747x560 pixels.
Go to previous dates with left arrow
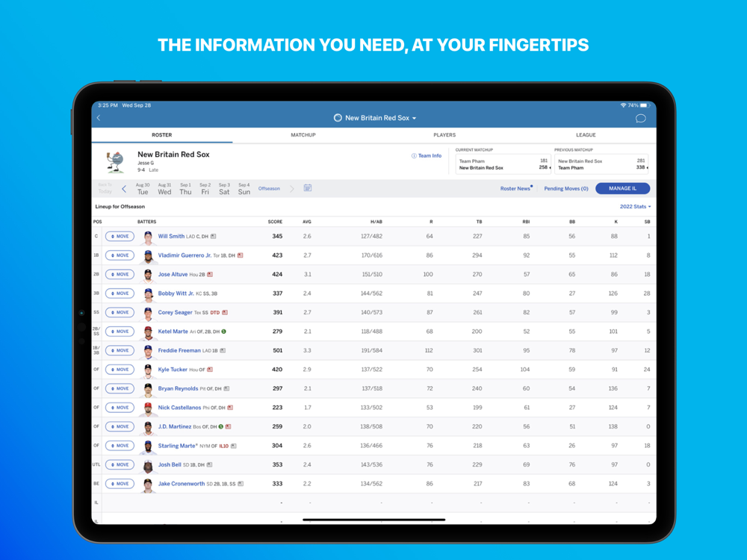click(x=124, y=189)
